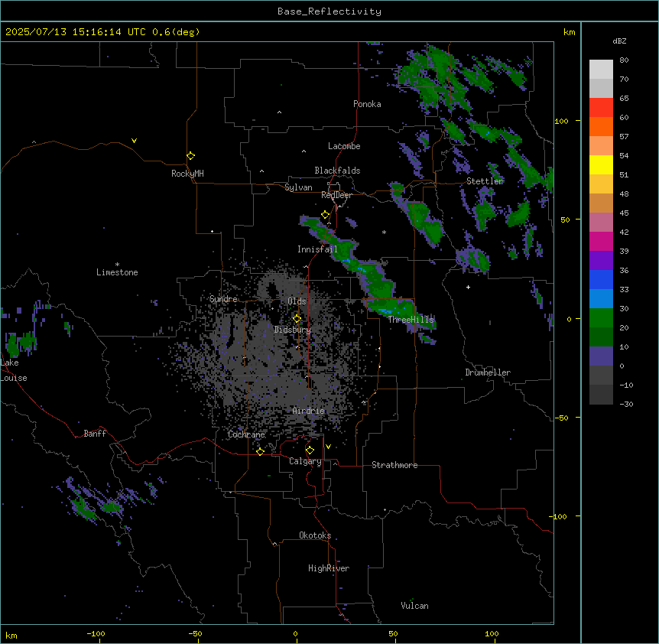Click the red swatch in dBZ legend
Screen dimensions: 659x644
point(601,107)
